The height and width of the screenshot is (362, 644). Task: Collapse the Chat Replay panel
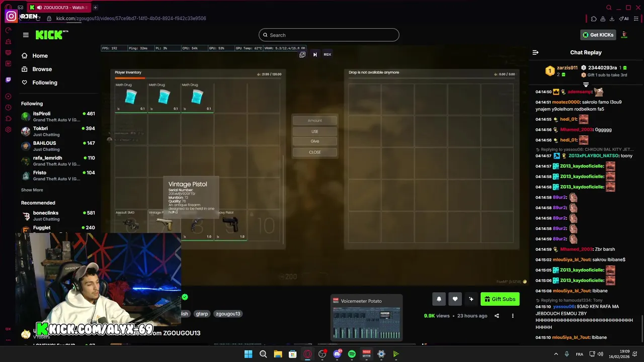pos(535,52)
